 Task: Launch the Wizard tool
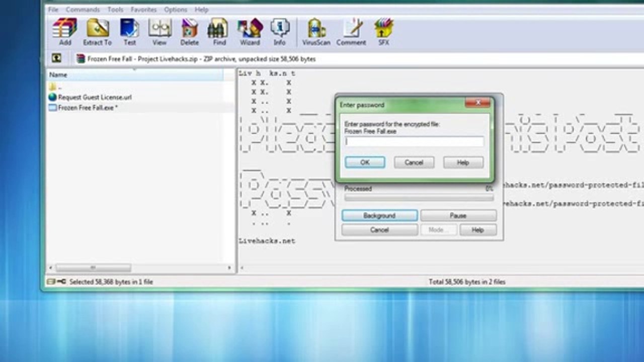tap(250, 32)
